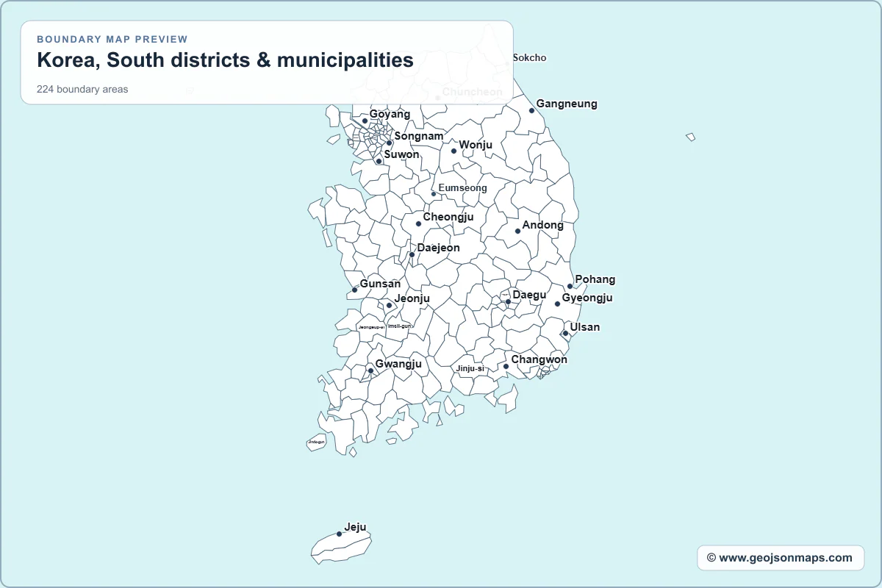Click the Jinju-si label
This screenshot has height=588, width=882.
(x=470, y=368)
